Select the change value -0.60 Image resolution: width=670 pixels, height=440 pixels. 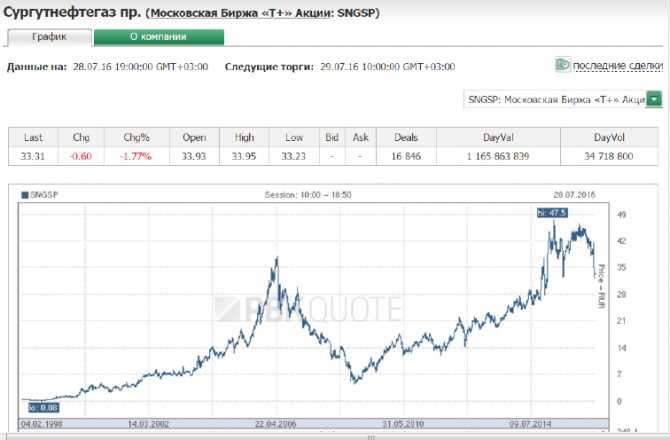80,156
